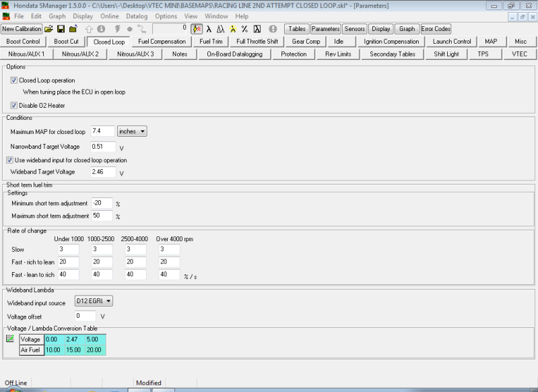This screenshot has height=392, width=538.
Task: Toggle Use wideband input for closed loop
Action: (9, 160)
